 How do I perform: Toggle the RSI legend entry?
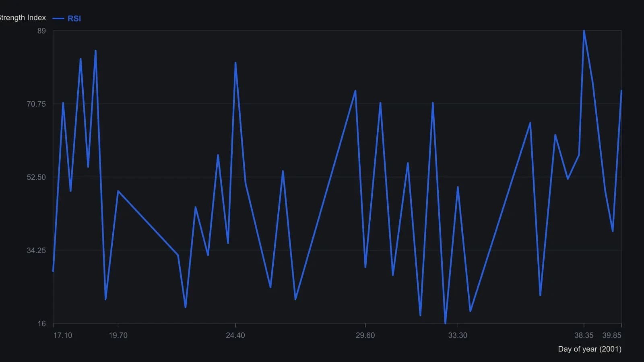pyautogui.click(x=67, y=19)
